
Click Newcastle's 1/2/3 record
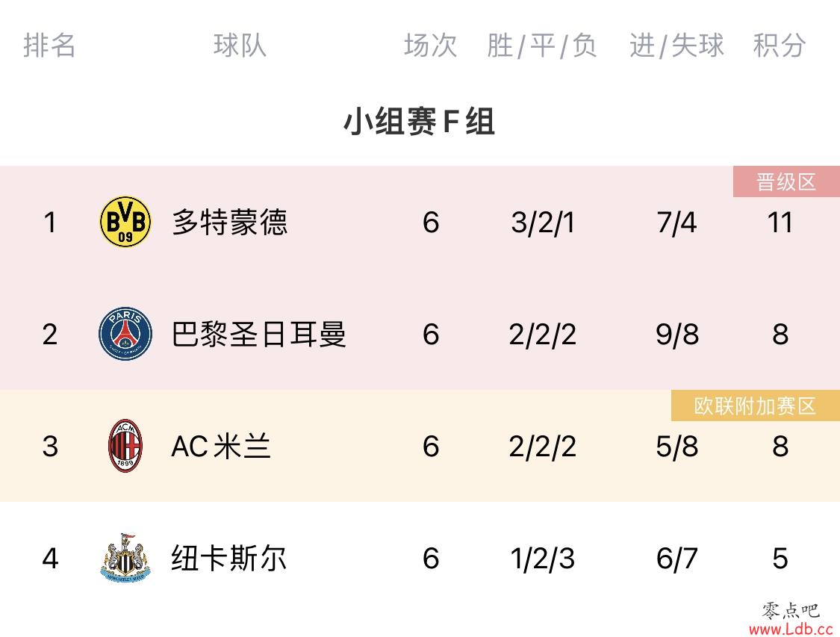click(543, 559)
